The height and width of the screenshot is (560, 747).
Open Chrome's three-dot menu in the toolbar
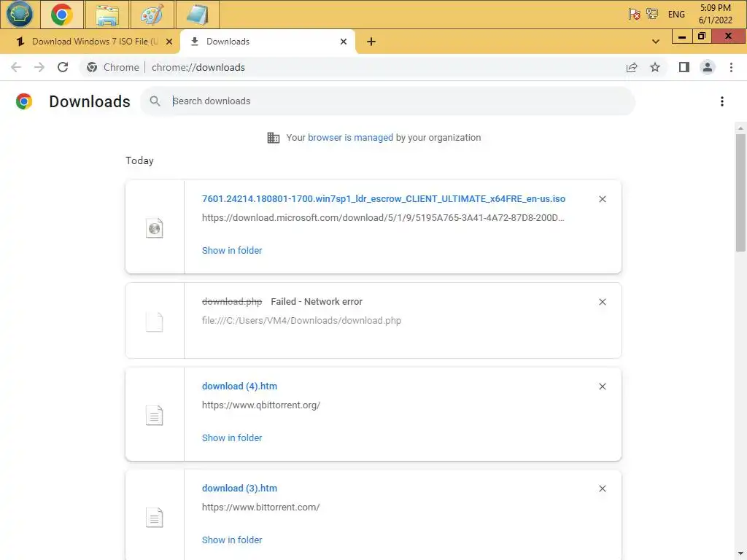coord(731,67)
